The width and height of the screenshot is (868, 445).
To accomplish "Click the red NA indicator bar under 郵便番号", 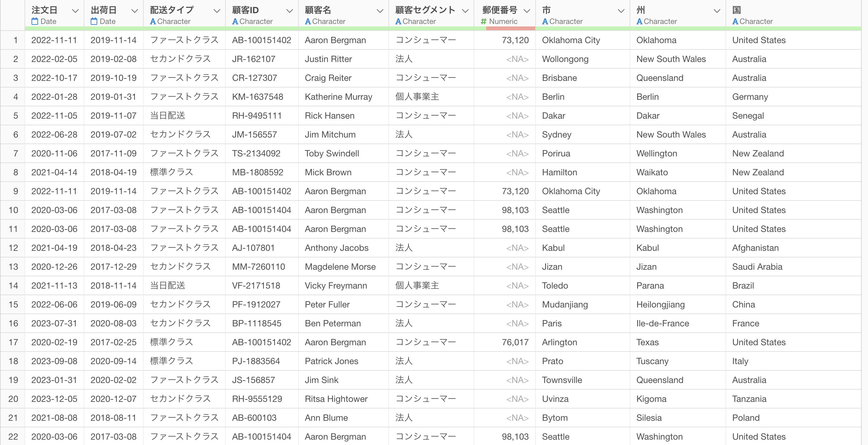I will pos(510,29).
